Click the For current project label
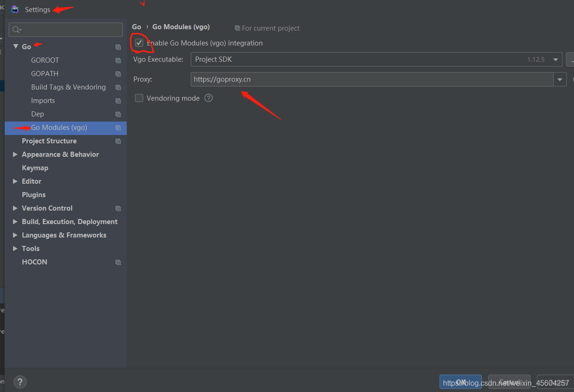This screenshot has width=574, height=392. click(271, 28)
